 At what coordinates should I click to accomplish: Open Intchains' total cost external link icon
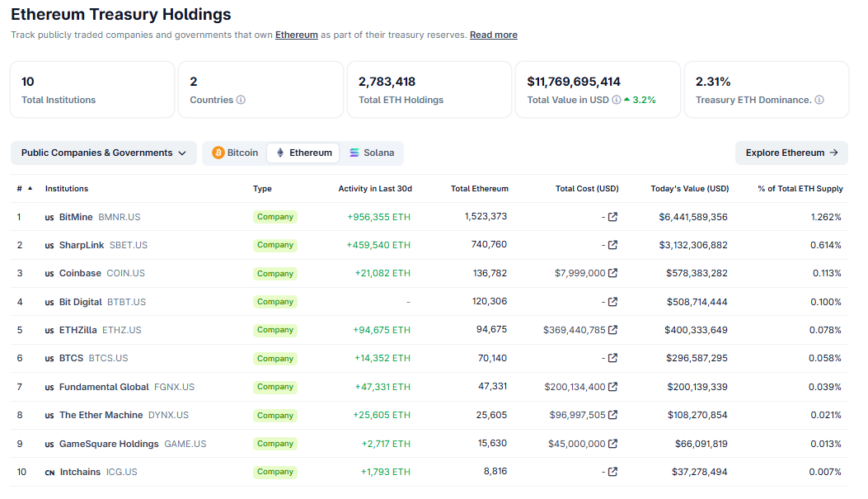pos(612,472)
